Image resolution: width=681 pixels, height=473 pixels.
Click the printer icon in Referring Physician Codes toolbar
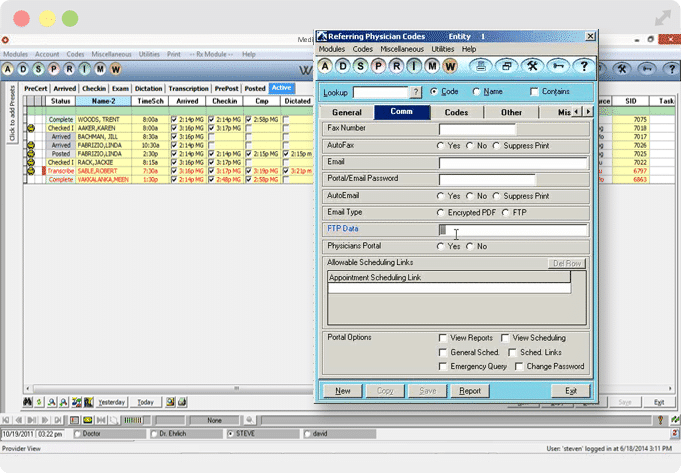pyautogui.click(x=480, y=66)
